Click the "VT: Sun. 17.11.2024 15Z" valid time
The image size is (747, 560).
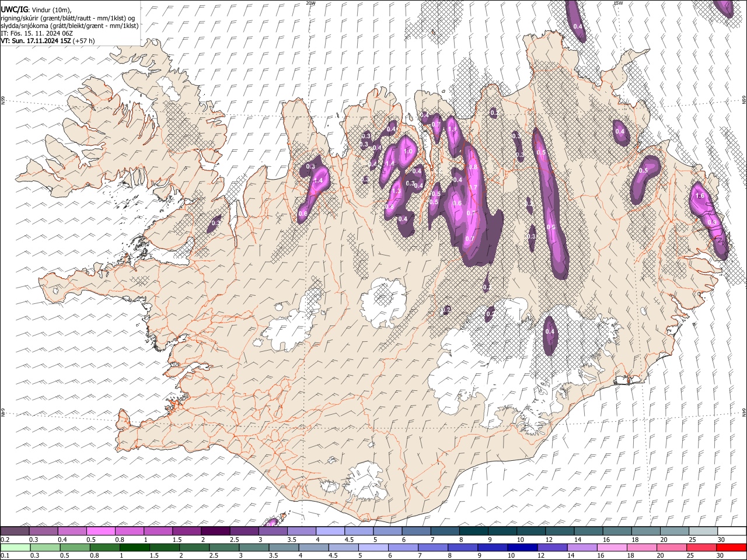pyautogui.click(x=36, y=41)
